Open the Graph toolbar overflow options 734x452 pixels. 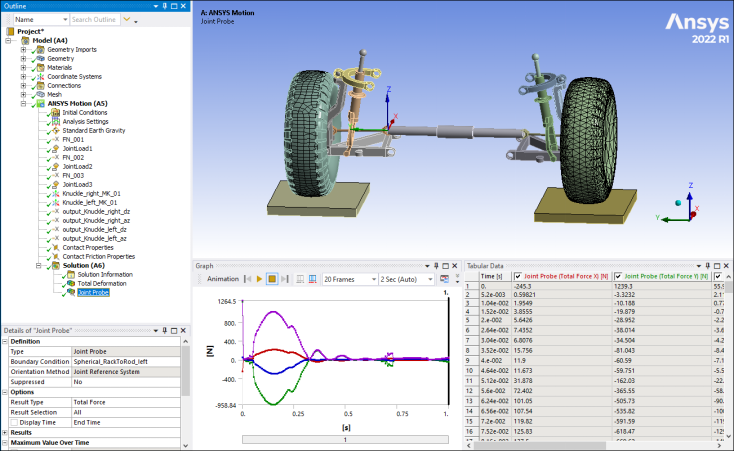[x=457, y=279]
